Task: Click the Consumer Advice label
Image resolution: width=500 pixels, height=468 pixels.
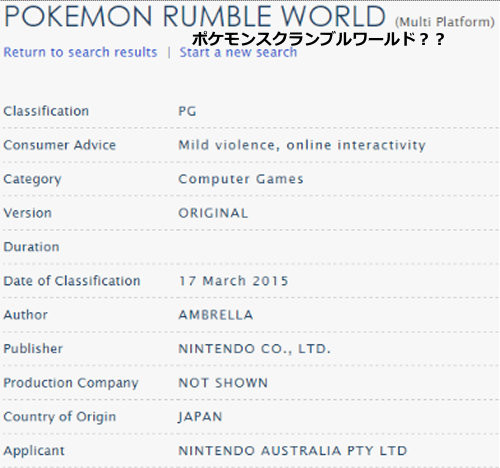Action: [60, 145]
